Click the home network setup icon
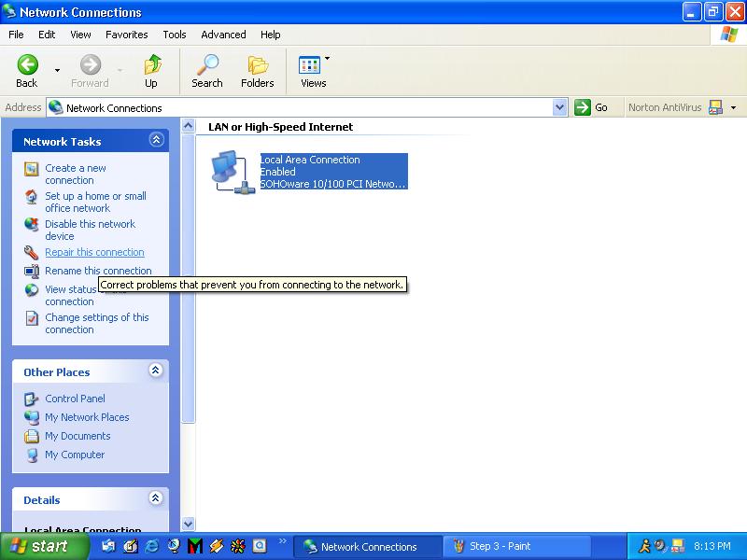Screen dimensions: 747x560 32,197
